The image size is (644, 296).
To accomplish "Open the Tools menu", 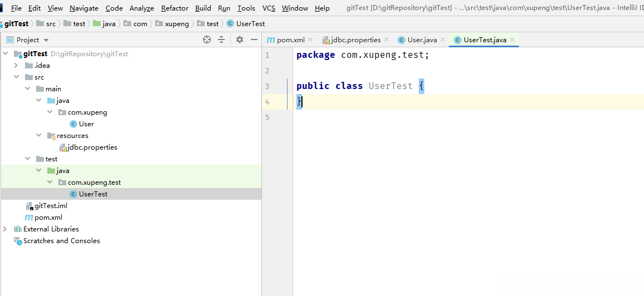I will pos(246,8).
